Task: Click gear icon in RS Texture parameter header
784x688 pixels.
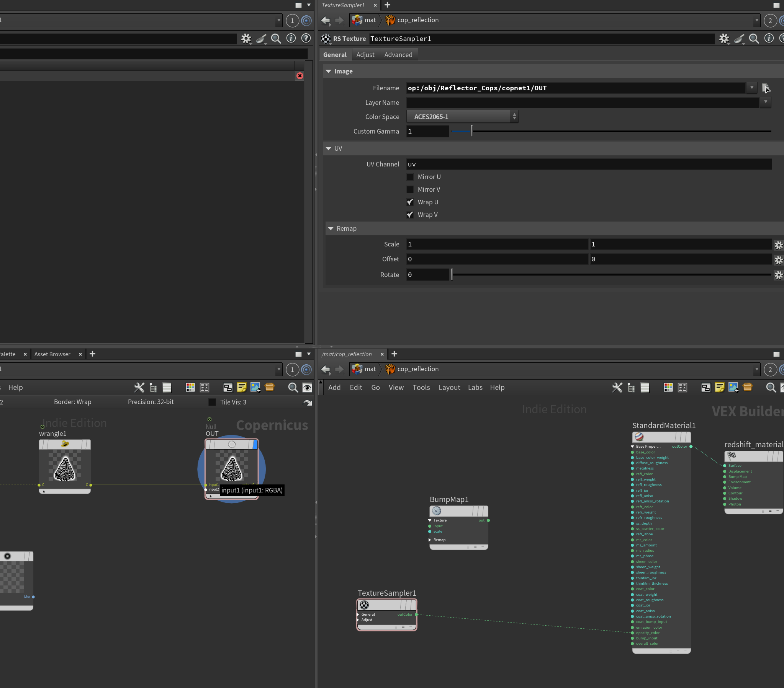Action: tap(724, 39)
